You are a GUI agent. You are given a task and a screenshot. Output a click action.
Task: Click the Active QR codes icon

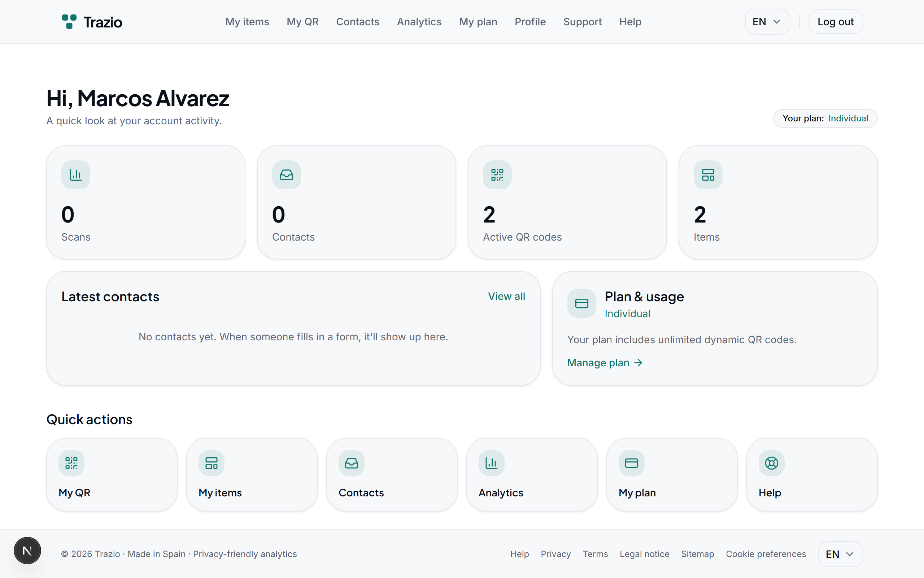coord(497,175)
